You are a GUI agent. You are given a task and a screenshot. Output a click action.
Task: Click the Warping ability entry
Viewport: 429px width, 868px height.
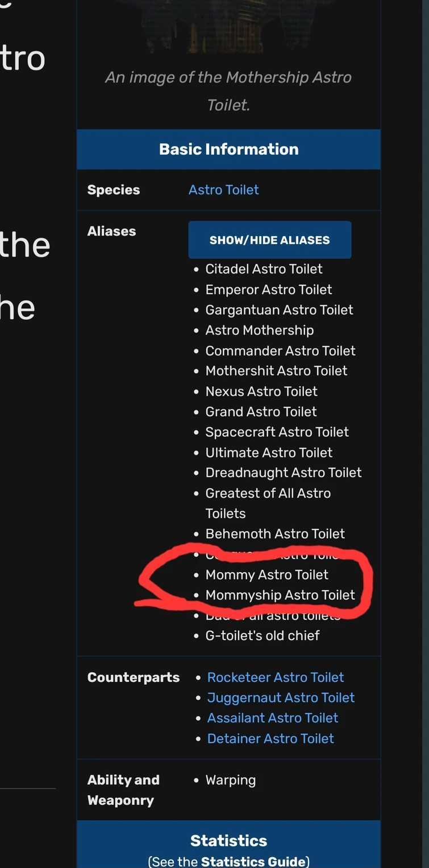pos(230,780)
